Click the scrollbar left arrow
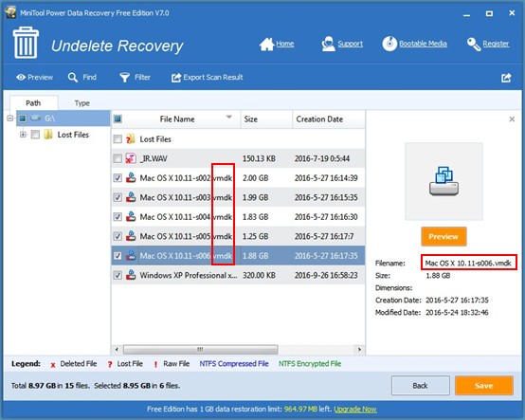This screenshot has height=420, width=525. (x=117, y=349)
